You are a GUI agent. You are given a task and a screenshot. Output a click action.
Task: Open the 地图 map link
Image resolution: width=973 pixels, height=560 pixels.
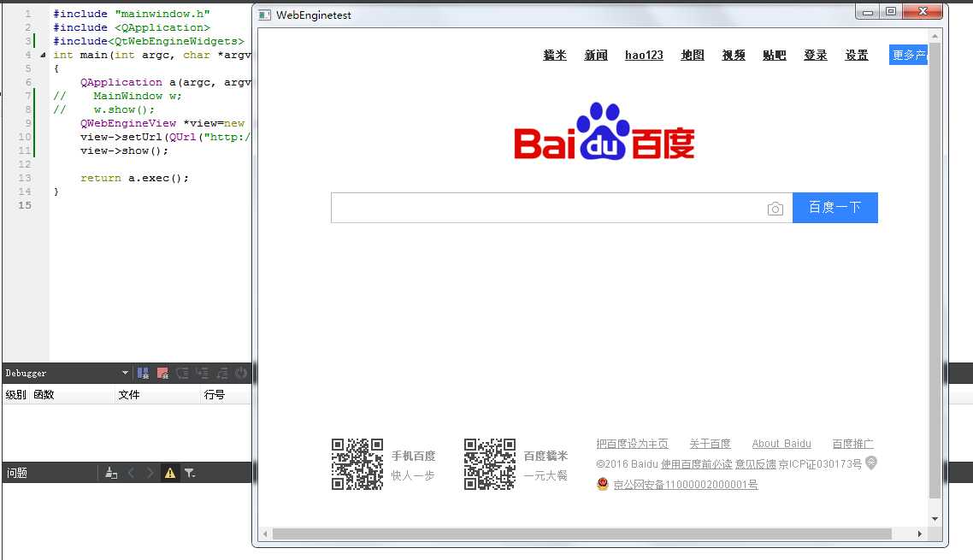[693, 56]
